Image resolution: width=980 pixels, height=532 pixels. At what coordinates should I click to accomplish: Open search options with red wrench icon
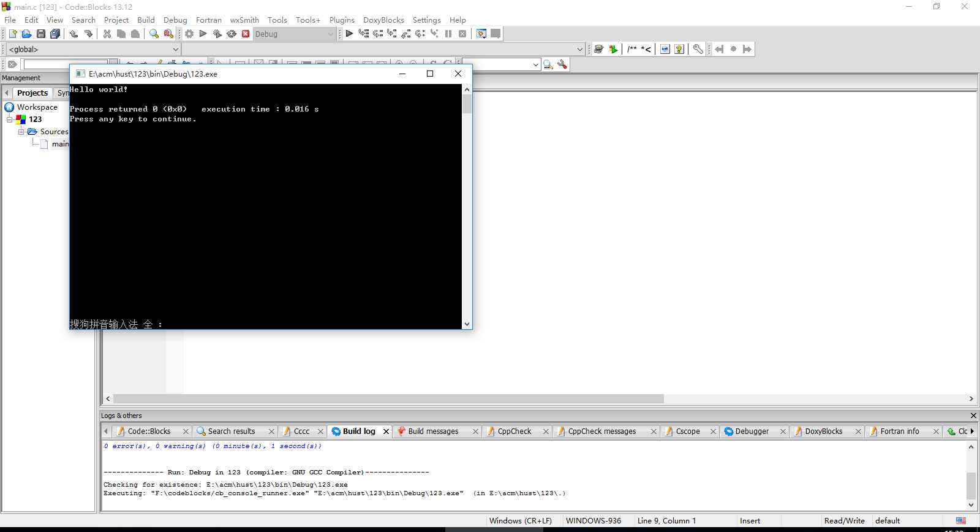coord(562,64)
